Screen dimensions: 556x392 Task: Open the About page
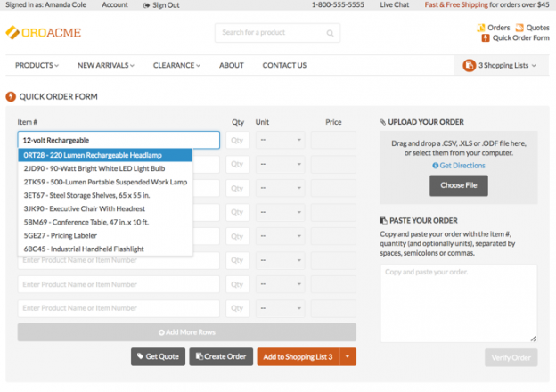point(231,65)
